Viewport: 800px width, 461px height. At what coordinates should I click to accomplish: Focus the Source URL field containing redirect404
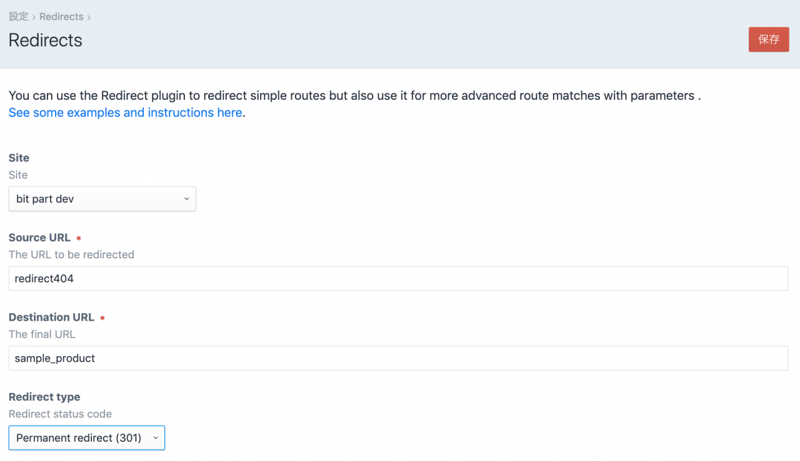[398, 278]
